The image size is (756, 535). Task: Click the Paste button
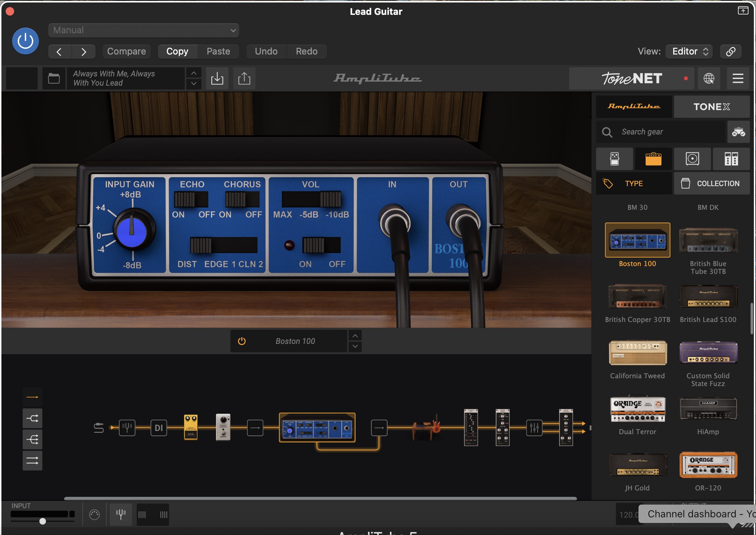[218, 52]
